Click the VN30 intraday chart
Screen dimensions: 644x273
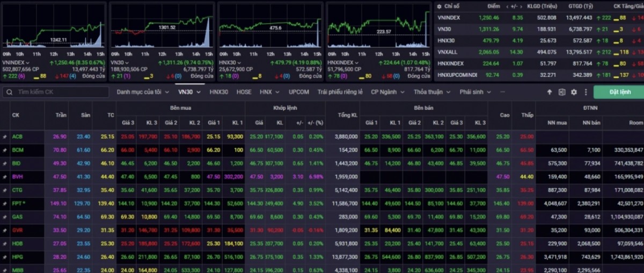[x=161, y=27]
